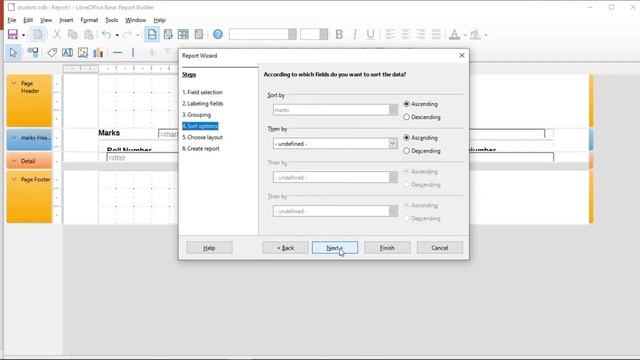Screen dimensions: 640x360
Task: Open the Save dropdown arrow
Action: pos(23,35)
